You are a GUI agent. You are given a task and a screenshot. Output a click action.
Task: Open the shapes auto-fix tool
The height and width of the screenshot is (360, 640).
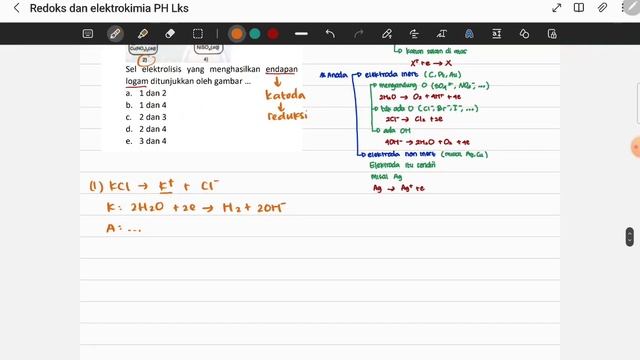pyautogui.click(x=524, y=34)
